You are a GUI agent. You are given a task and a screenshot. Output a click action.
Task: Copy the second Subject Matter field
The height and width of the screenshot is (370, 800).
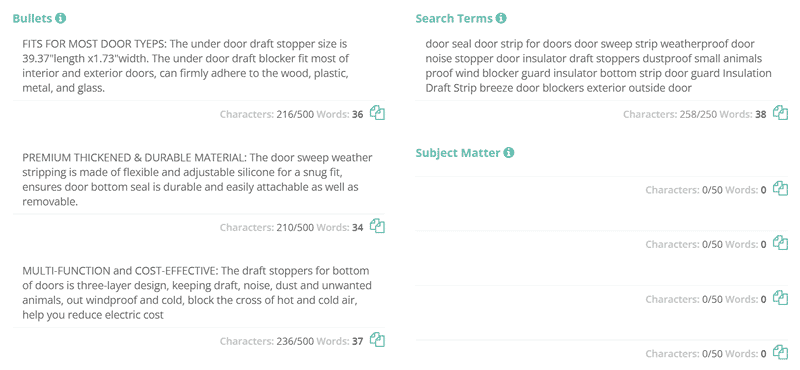point(781,243)
